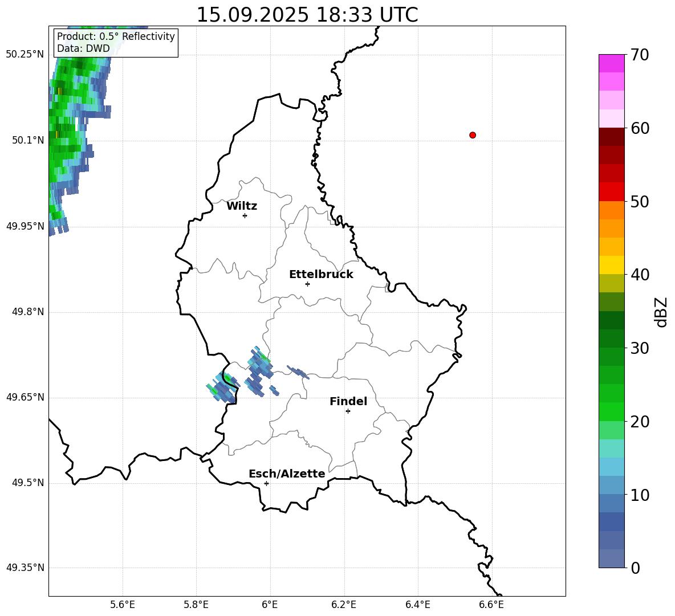Click the 49.5°N latitude label
This screenshot has height=616, width=675.
28,483
